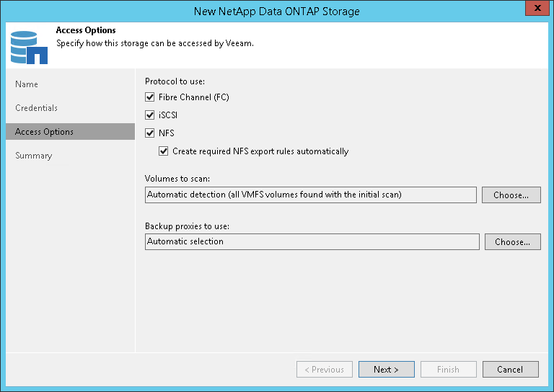Viewport: 554px width, 392px height.
Task: Open the Credentials wizard step
Action: click(36, 108)
